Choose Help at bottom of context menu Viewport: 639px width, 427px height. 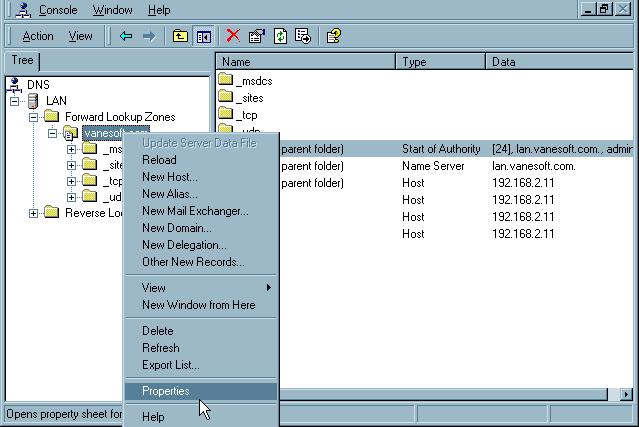201,417
